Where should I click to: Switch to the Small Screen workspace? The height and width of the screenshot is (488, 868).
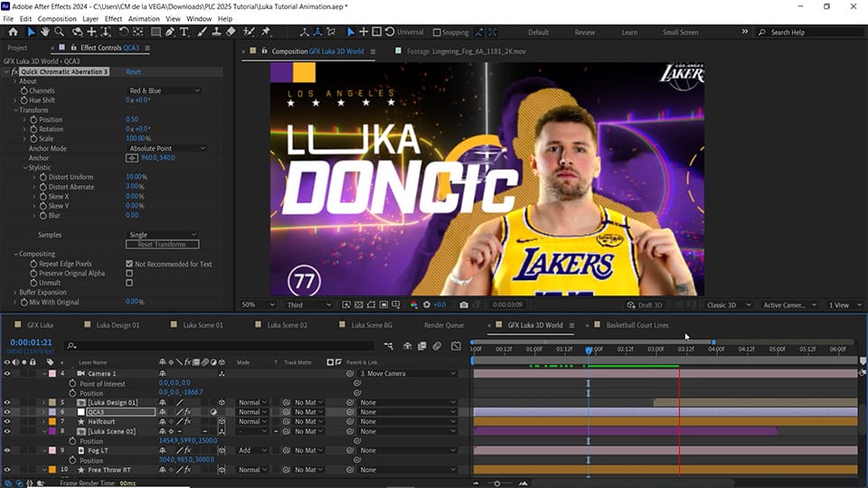click(680, 33)
